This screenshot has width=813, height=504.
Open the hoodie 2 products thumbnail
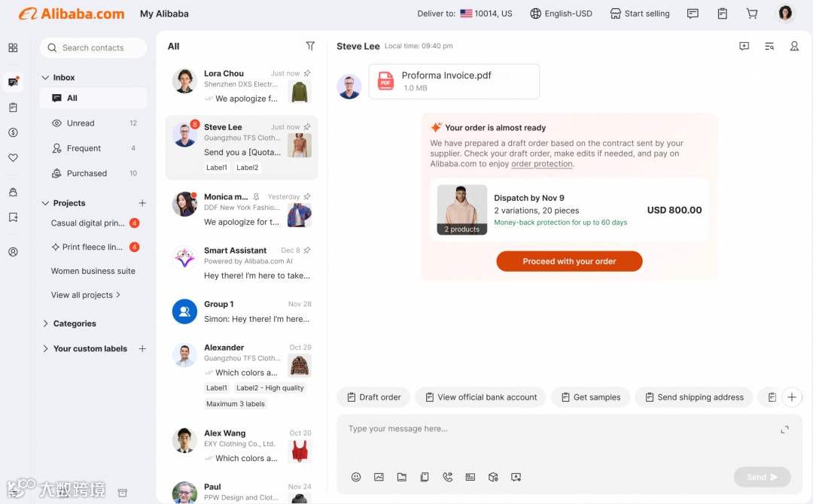tap(462, 210)
